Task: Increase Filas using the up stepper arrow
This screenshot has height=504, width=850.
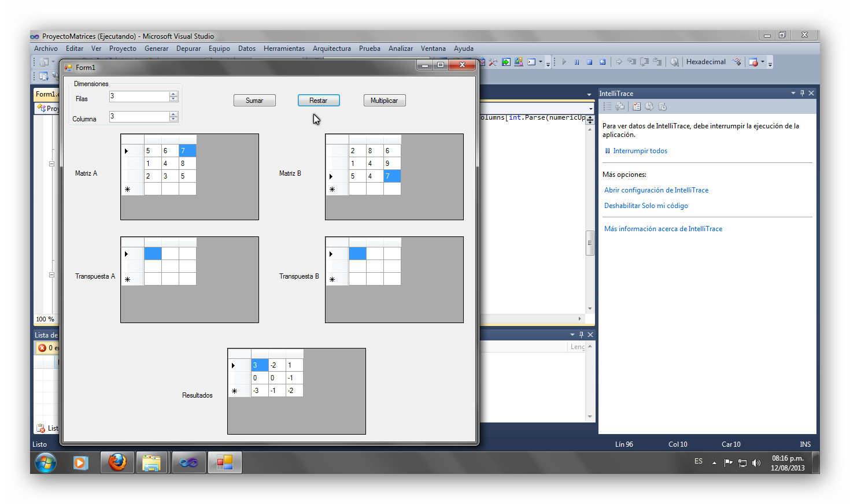Action: point(173,93)
